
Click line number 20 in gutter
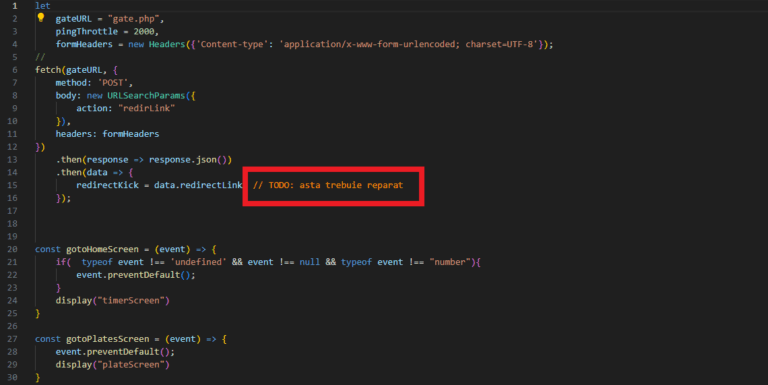[12, 249]
